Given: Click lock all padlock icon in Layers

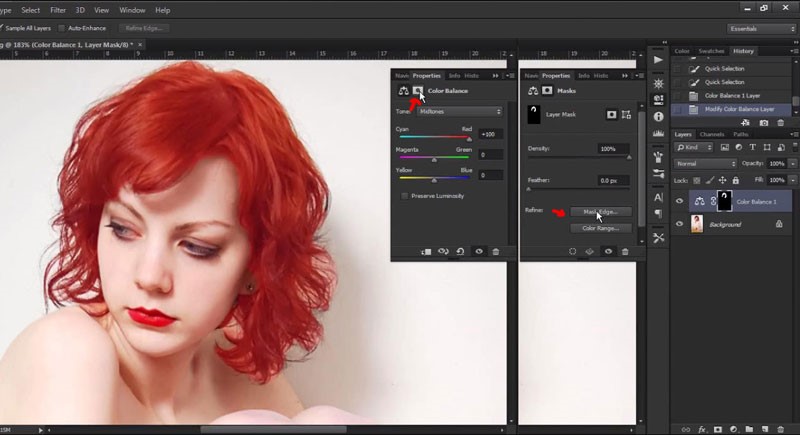Looking at the screenshot, I should (x=736, y=180).
